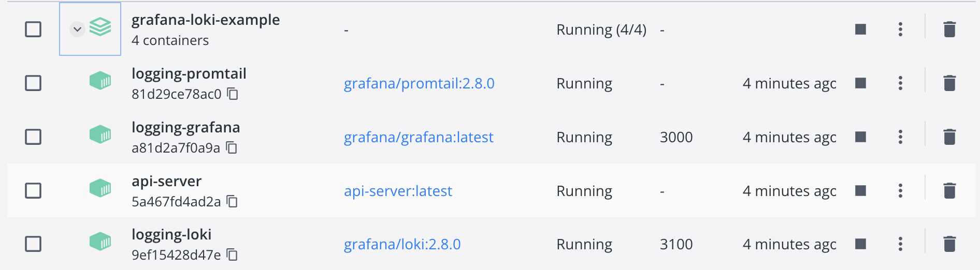
Task: Tick the logging-loki checkbox
Action: point(33,244)
